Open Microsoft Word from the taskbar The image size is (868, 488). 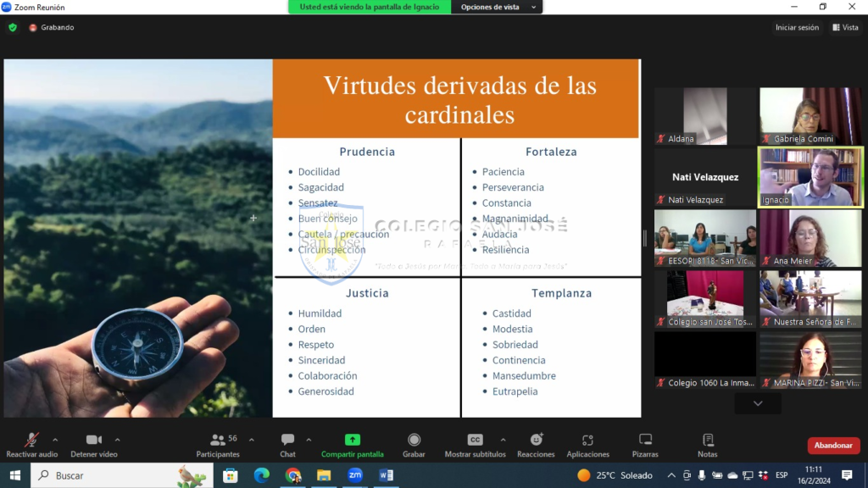click(387, 475)
